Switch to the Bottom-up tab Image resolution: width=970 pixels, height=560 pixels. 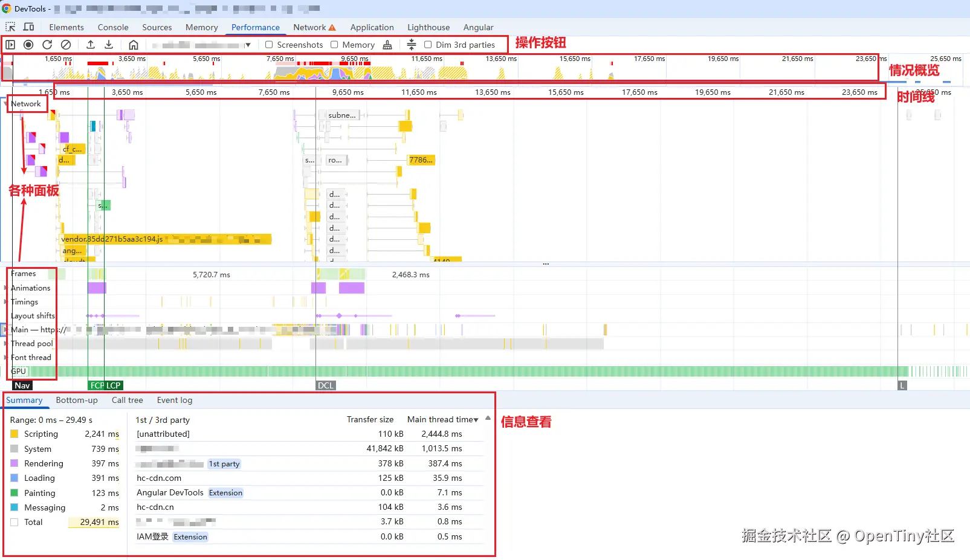(77, 400)
